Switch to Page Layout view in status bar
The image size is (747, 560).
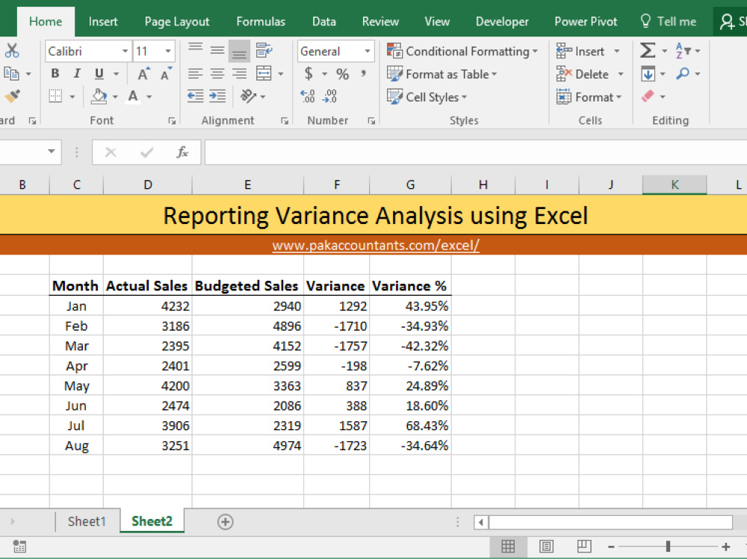tap(546, 546)
